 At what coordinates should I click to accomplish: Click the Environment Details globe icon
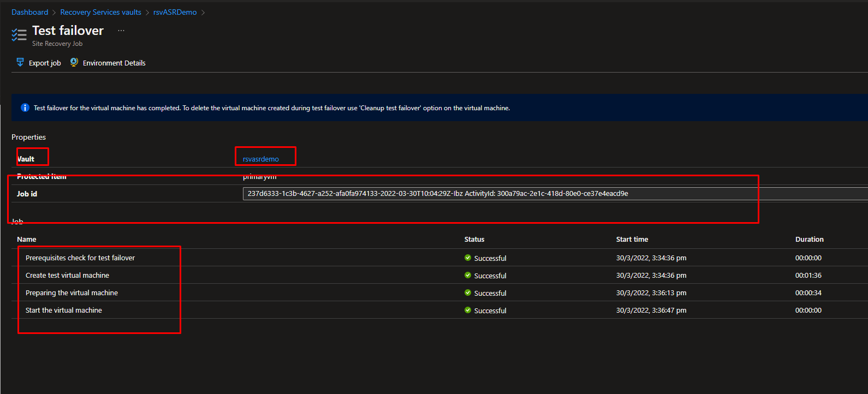coord(74,62)
